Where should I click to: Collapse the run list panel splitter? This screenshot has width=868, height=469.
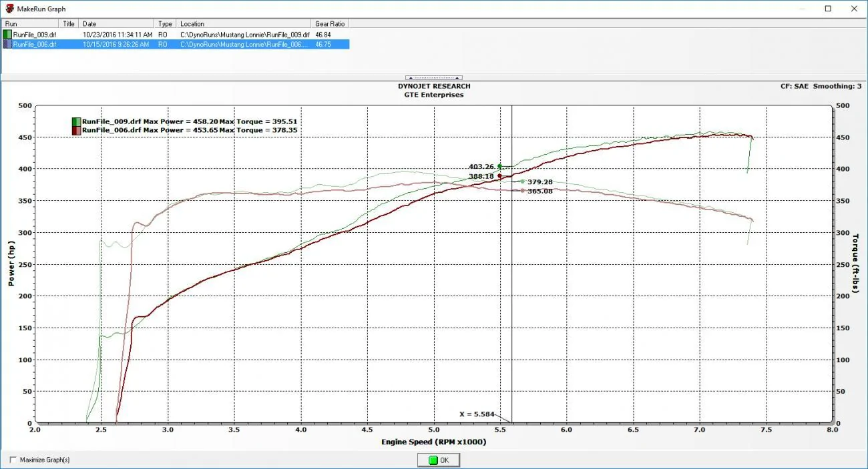[434, 77]
